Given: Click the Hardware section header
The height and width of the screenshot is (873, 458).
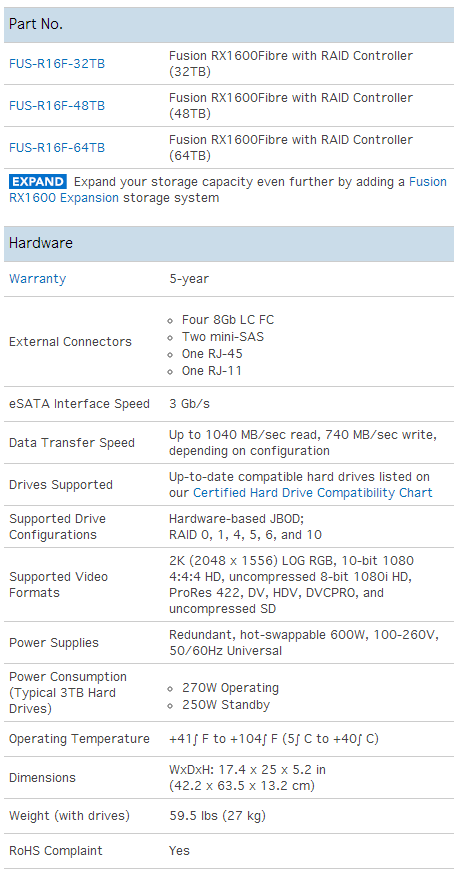Looking at the screenshot, I should 229,243.
